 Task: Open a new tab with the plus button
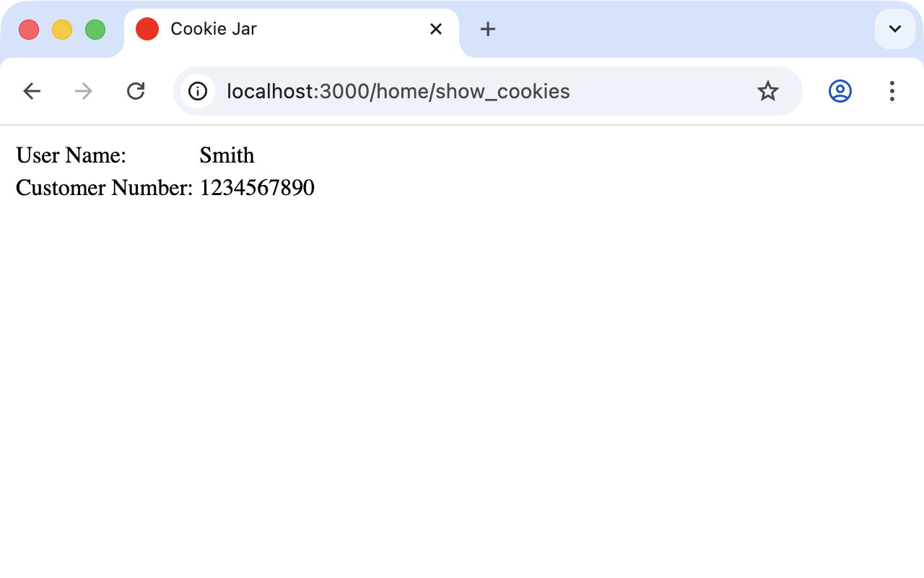click(x=487, y=30)
